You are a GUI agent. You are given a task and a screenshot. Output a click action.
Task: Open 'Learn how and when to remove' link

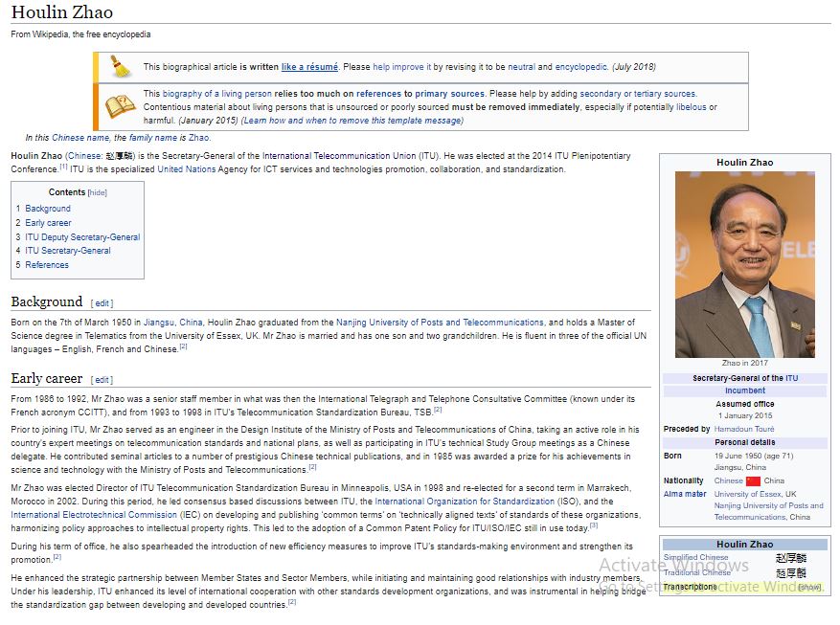click(x=352, y=121)
